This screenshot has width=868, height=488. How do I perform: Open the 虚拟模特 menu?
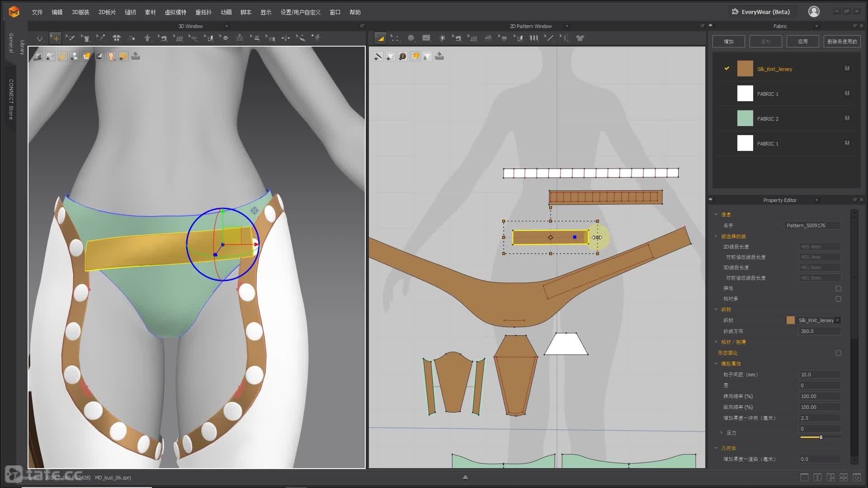click(175, 12)
